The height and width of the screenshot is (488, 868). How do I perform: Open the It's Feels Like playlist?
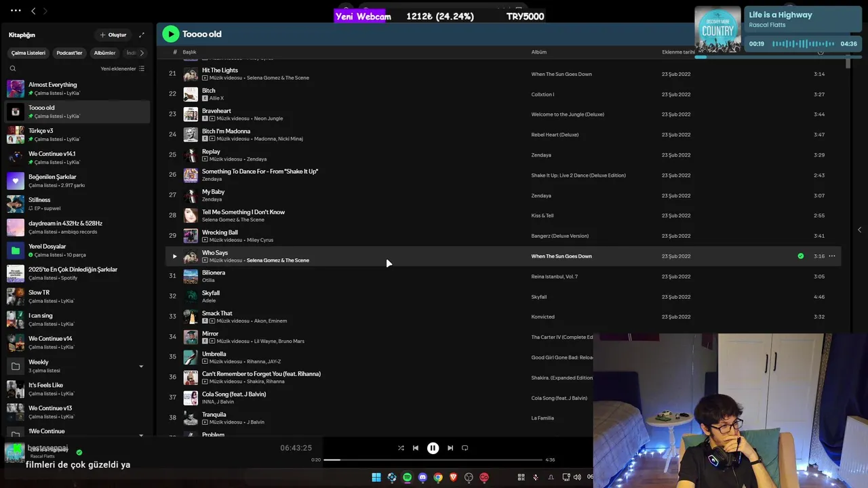tap(78, 389)
